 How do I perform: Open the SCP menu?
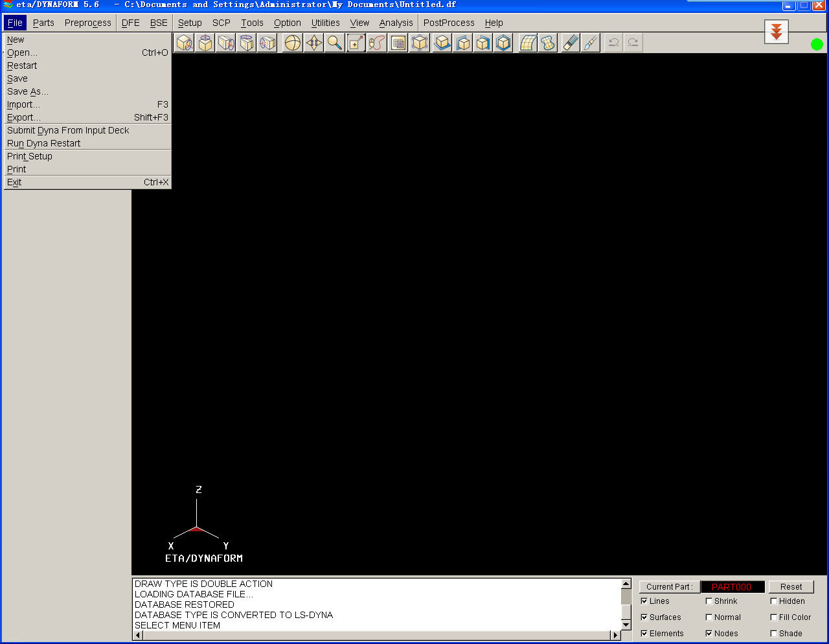click(x=221, y=23)
